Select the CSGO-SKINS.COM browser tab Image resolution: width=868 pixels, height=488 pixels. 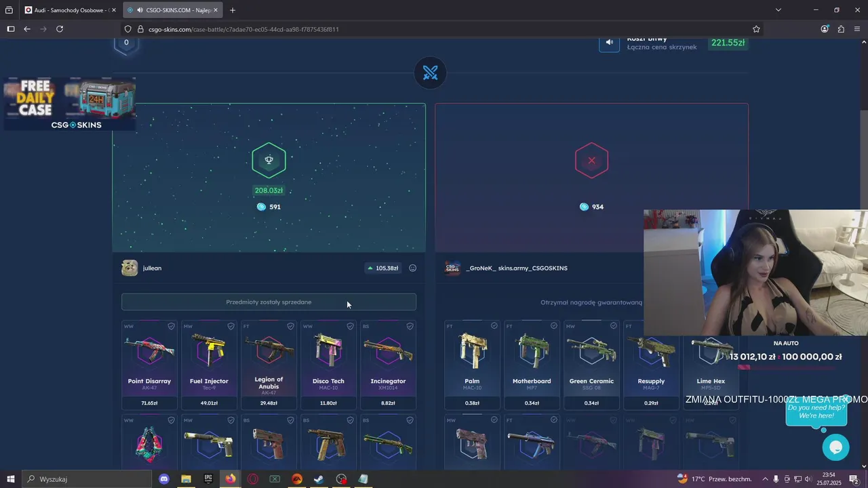coord(173,10)
